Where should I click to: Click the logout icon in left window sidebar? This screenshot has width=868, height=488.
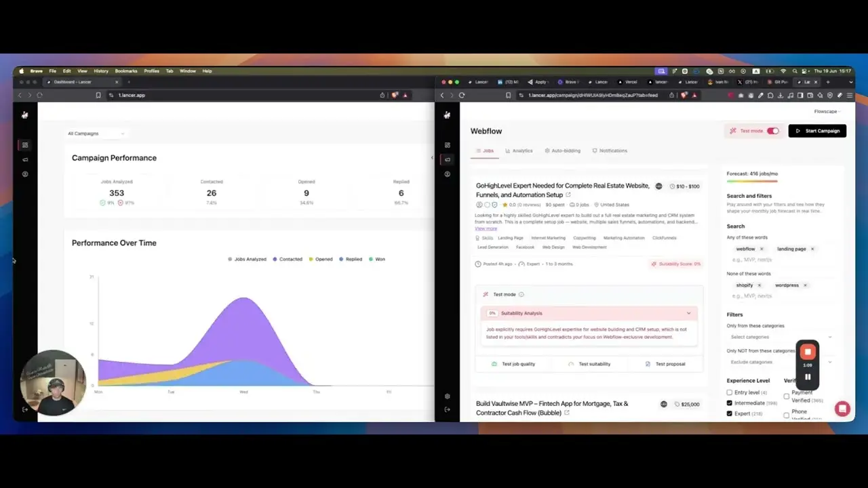click(x=25, y=409)
